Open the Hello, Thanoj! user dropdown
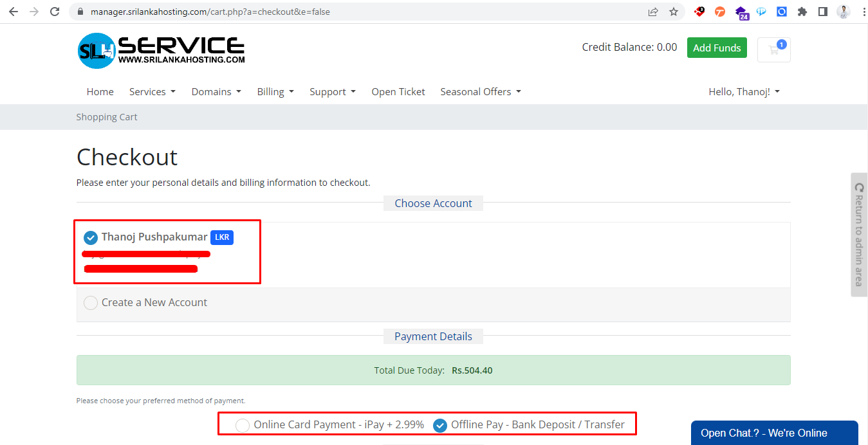The width and height of the screenshot is (868, 445). click(744, 92)
